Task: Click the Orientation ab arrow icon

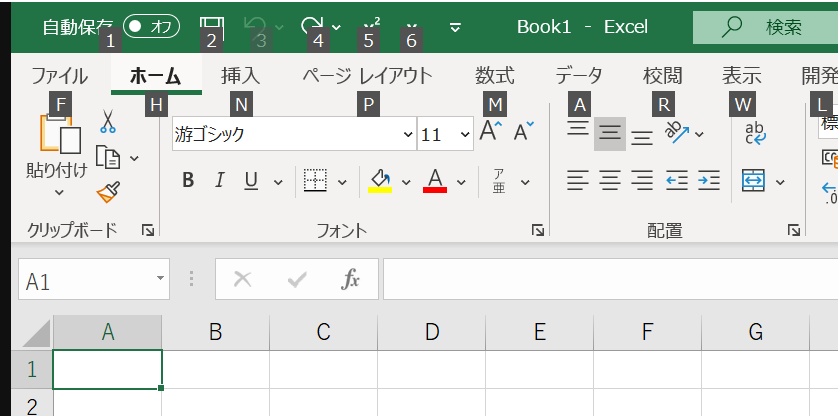Action: click(x=677, y=133)
